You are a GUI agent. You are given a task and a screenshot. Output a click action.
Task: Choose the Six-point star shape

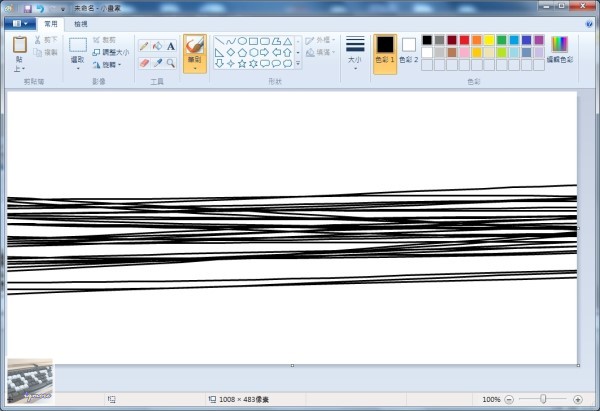point(253,64)
